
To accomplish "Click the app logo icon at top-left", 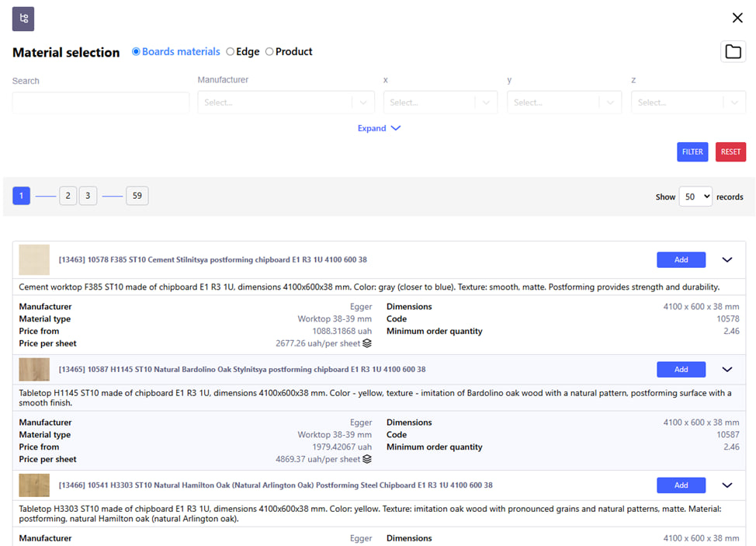I will click(23, 19).
